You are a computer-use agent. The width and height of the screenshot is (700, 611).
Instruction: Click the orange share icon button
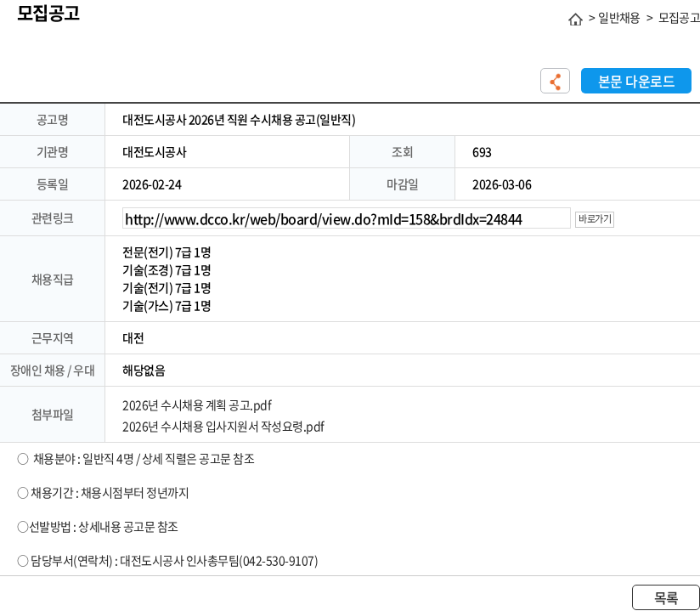[x=555, y=81]
